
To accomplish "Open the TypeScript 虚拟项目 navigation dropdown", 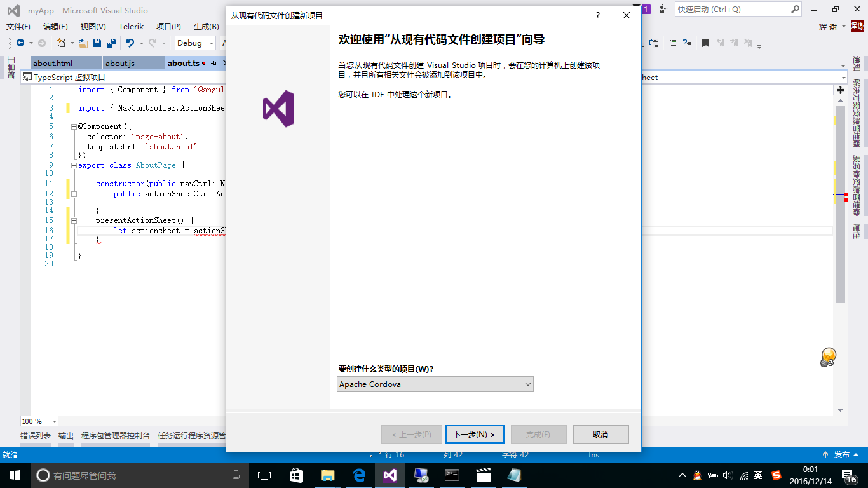I will (x=123, y=78).
